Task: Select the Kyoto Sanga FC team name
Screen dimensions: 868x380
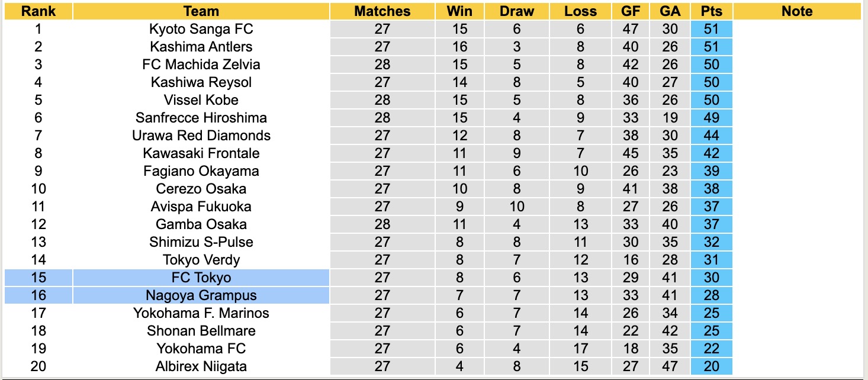Action: point(201,29)
